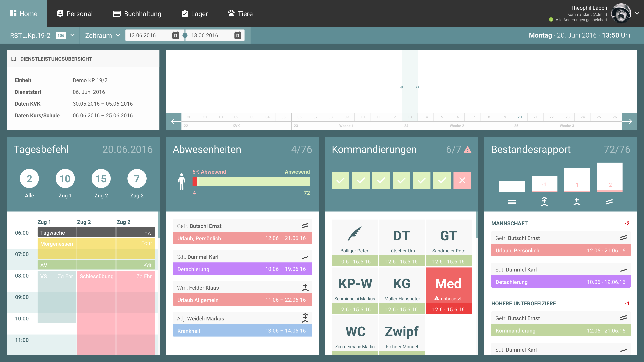Click the first green checkmark status box
Image resolution: width=644 pixels, height=362 pixels.
[340, 180]
